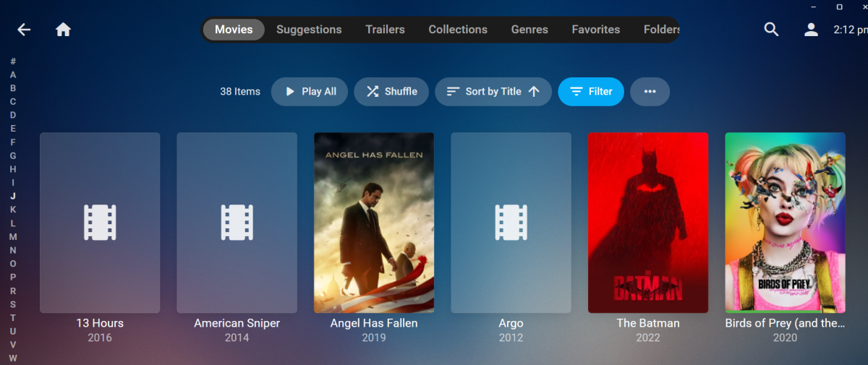The width and height of the screenshot is (868, 365).
Task: Open the Angel Has Fallen poster
Action: (374, 223)
